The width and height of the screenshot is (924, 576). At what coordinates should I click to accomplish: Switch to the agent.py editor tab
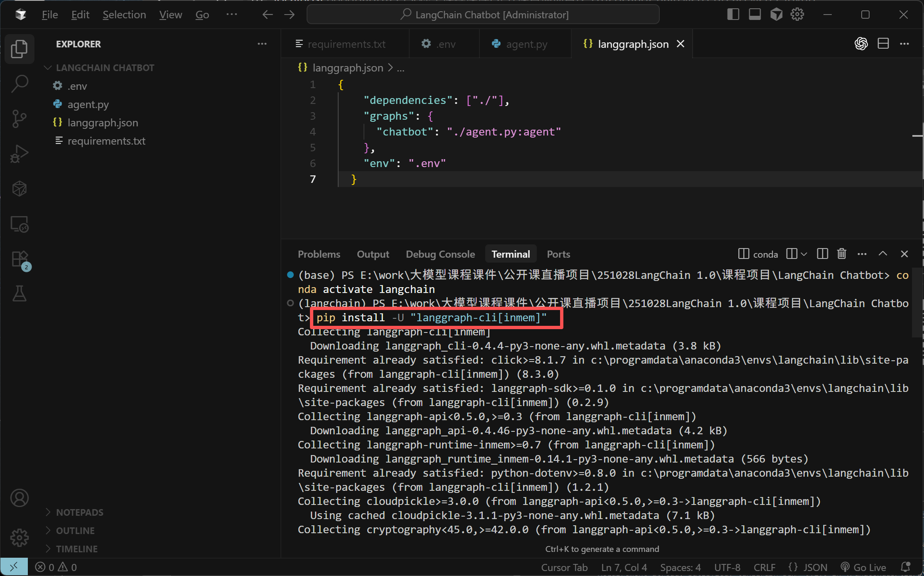tap(525, 44)
